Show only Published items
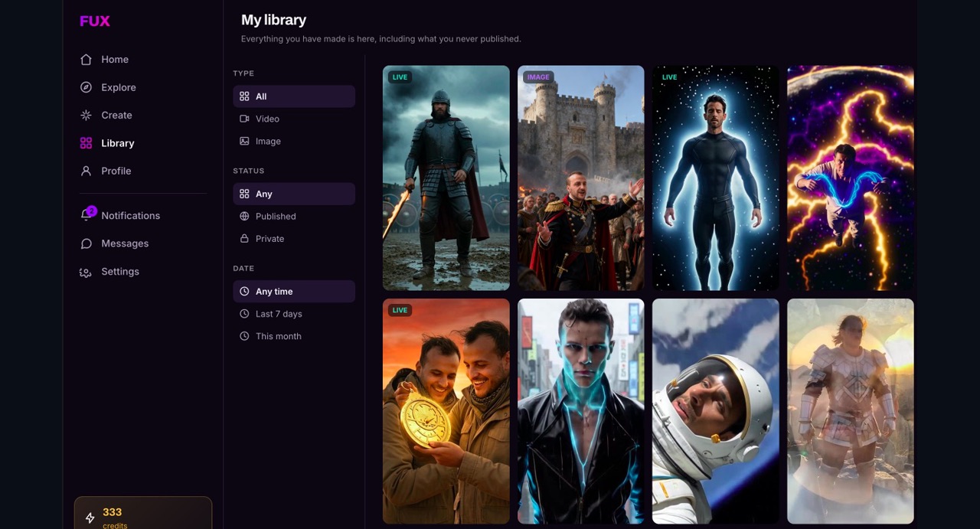 pyautogui.click(x=294, y=216)
